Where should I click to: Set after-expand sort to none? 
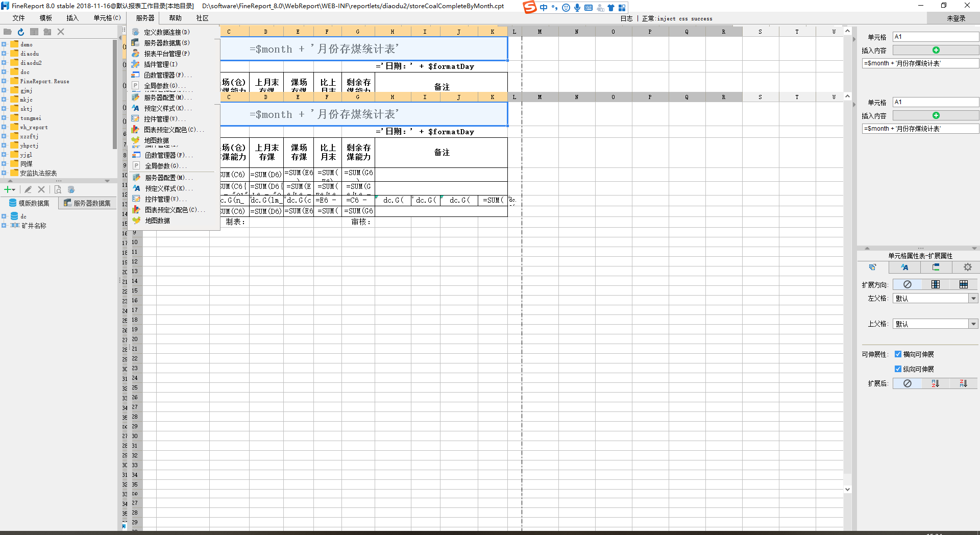coord(907,383)
